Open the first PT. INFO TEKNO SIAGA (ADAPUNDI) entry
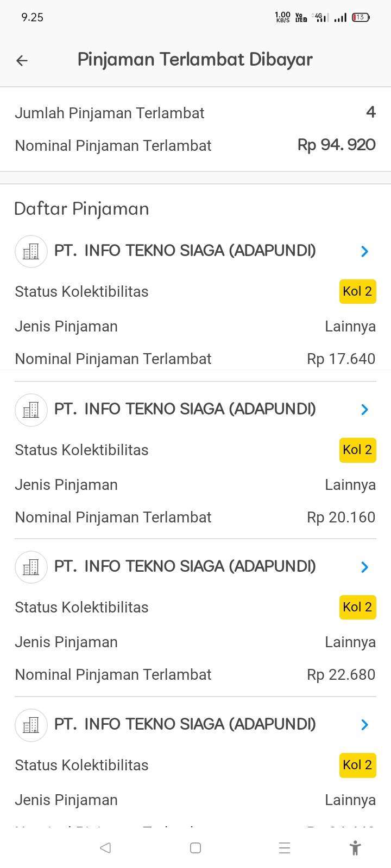 [x=185, y=251]
